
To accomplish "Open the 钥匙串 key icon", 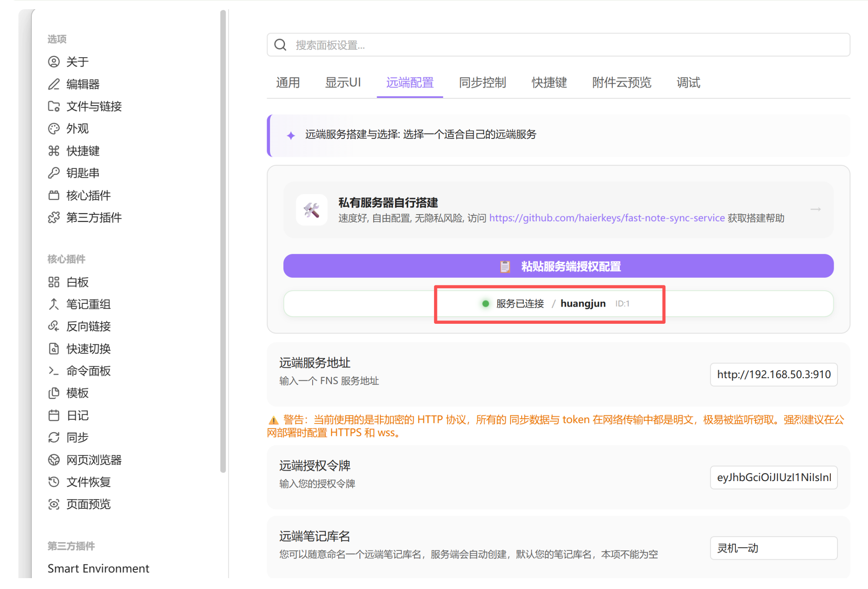I will coord(54,173).
